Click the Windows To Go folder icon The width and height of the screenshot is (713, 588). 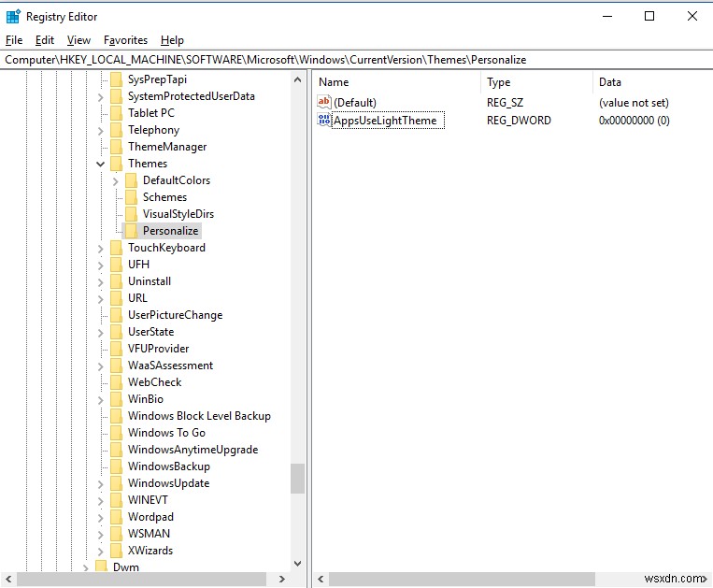[116, 433]
